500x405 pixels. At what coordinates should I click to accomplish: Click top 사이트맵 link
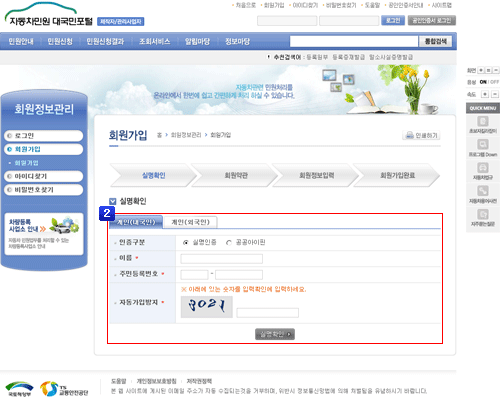coord(442,5)
